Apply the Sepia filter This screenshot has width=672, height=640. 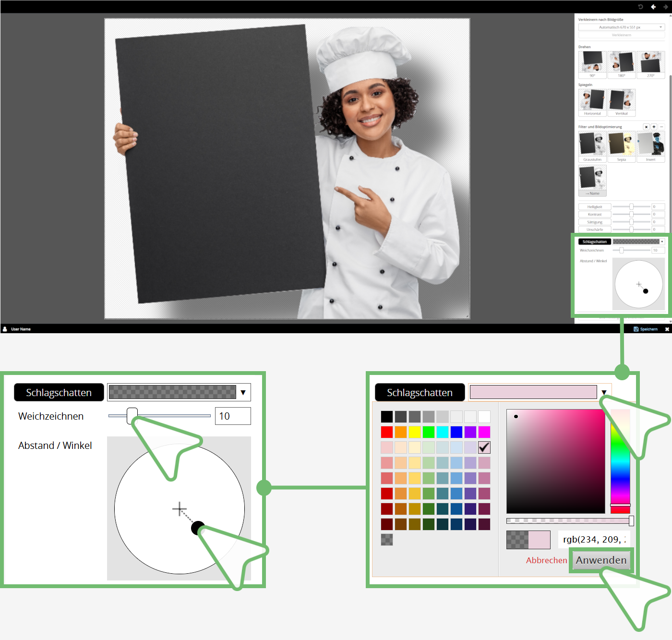pyautogui.click(x=622, y=147)
